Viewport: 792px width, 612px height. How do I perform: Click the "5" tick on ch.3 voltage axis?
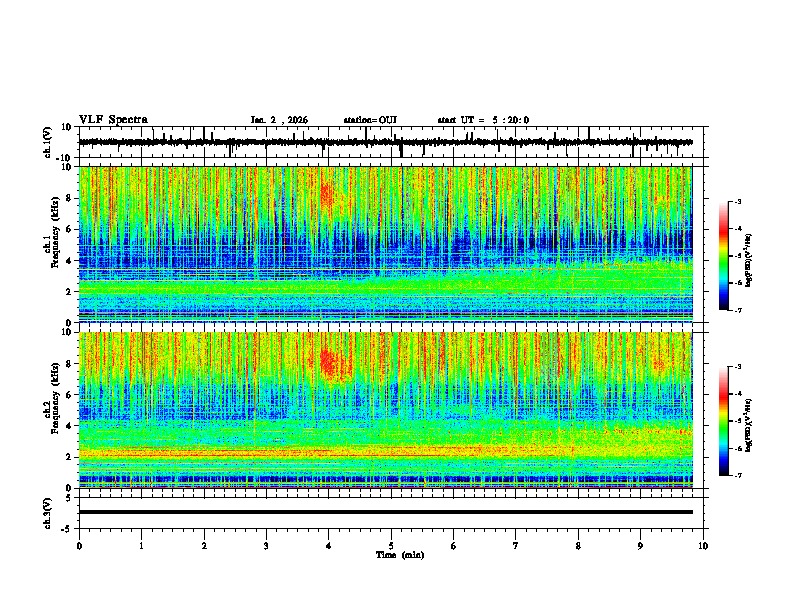(x=70, y=497)
